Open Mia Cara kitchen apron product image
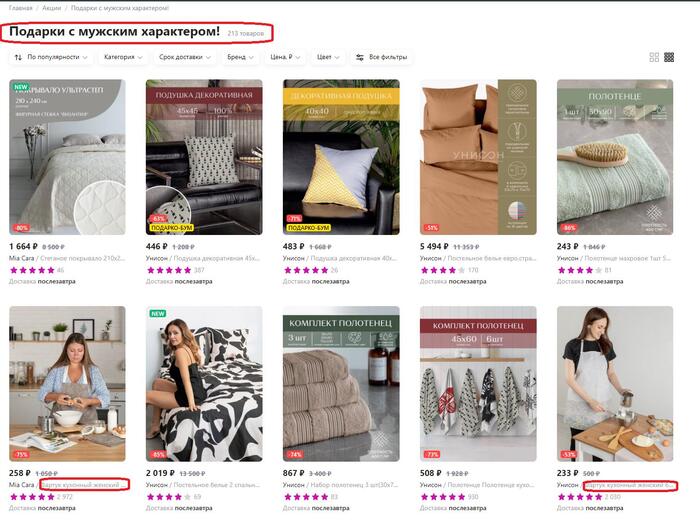This screenshot has height=524, width=700. 67,384
